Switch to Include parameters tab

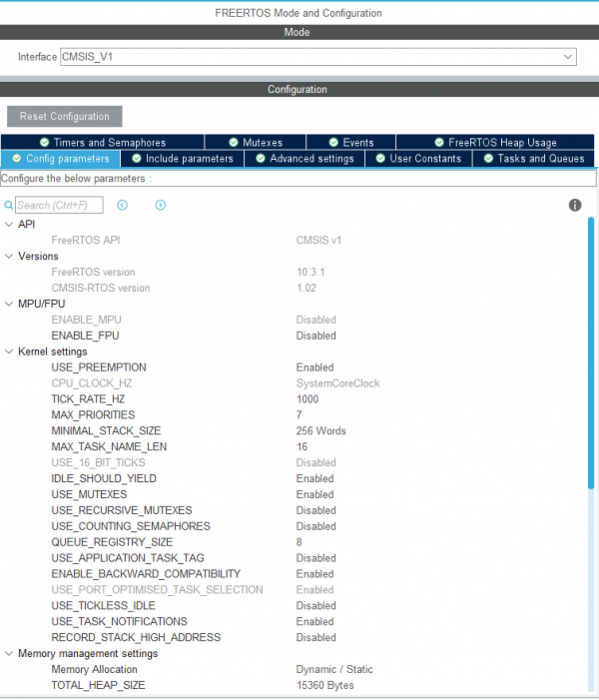(183, 159)
